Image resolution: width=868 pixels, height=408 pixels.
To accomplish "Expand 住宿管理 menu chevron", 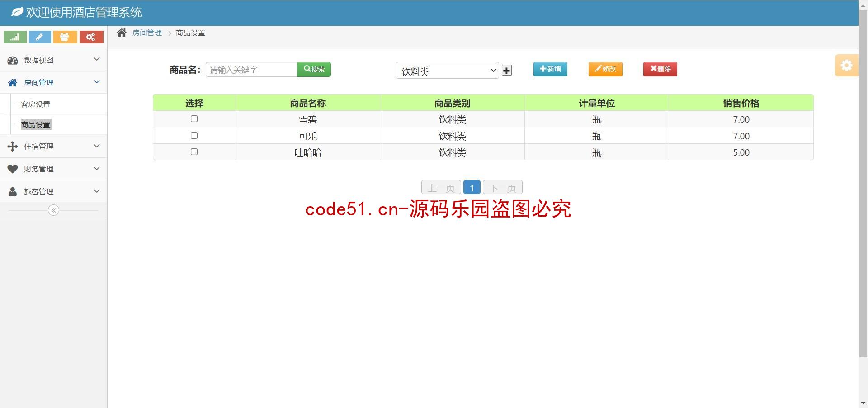I will pos(96,146).
